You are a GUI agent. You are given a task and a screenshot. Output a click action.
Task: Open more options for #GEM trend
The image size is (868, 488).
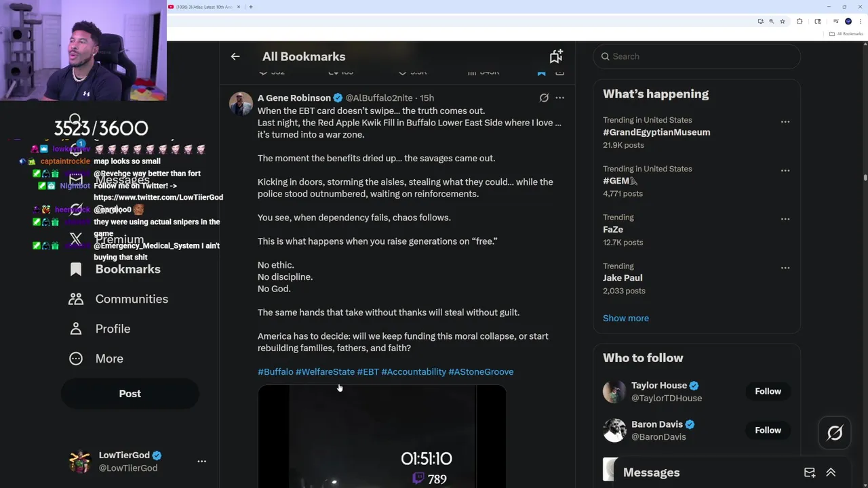785,170
